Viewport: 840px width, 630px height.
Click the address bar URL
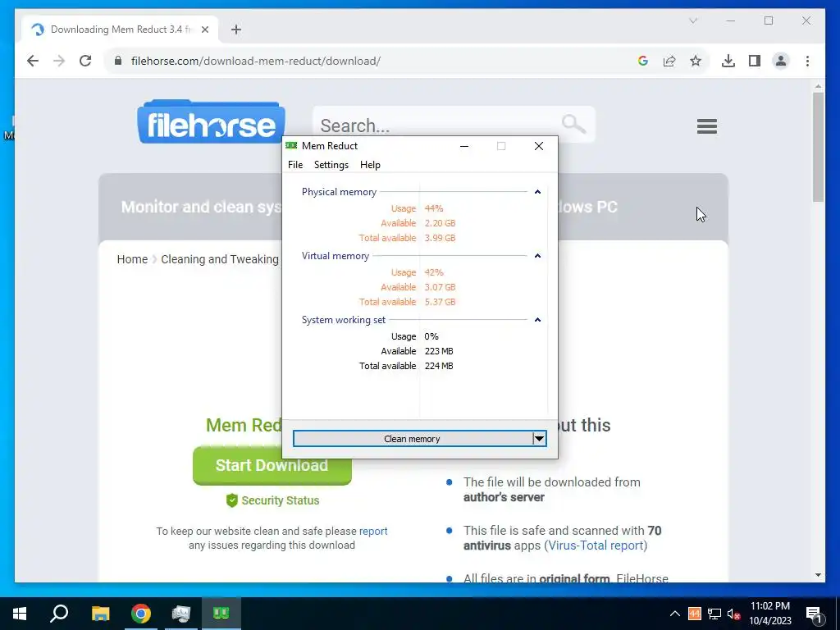click(256, 61)
